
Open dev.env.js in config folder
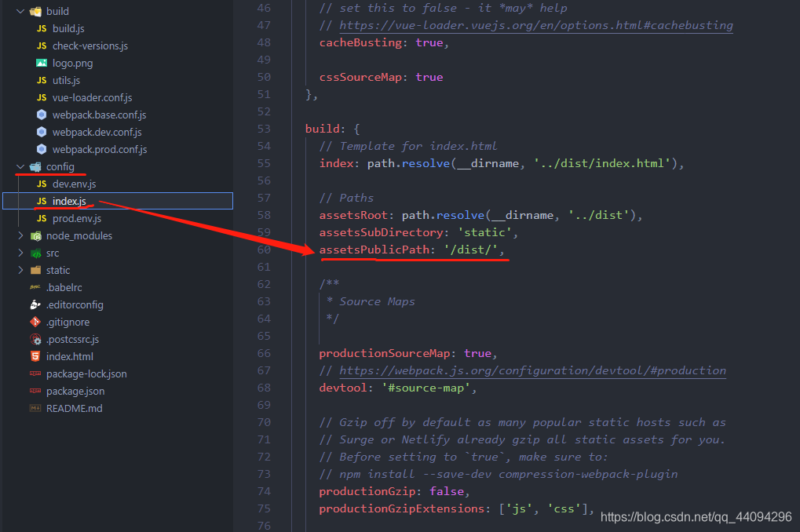point(74,184)
